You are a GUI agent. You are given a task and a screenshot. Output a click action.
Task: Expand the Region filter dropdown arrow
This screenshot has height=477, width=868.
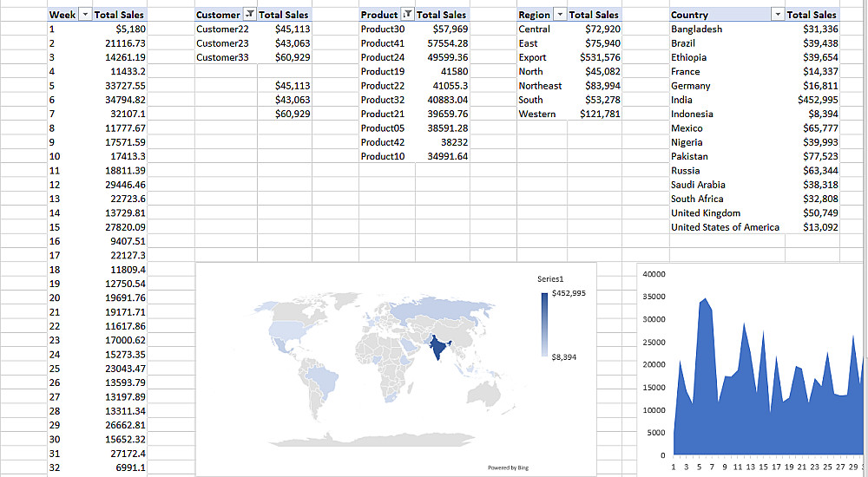559,15
